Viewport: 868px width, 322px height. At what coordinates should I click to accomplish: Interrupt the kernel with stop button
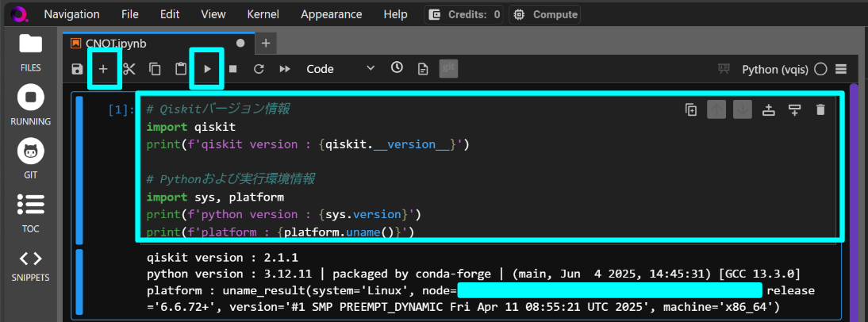tap(233, 69)
